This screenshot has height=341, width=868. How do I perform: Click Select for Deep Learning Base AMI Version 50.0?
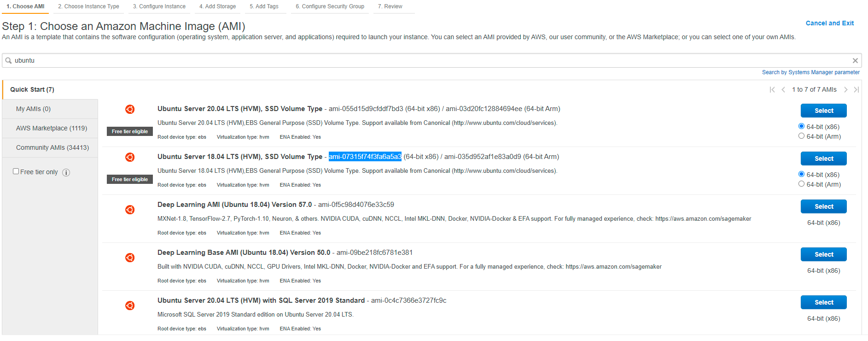pos(824,254)
